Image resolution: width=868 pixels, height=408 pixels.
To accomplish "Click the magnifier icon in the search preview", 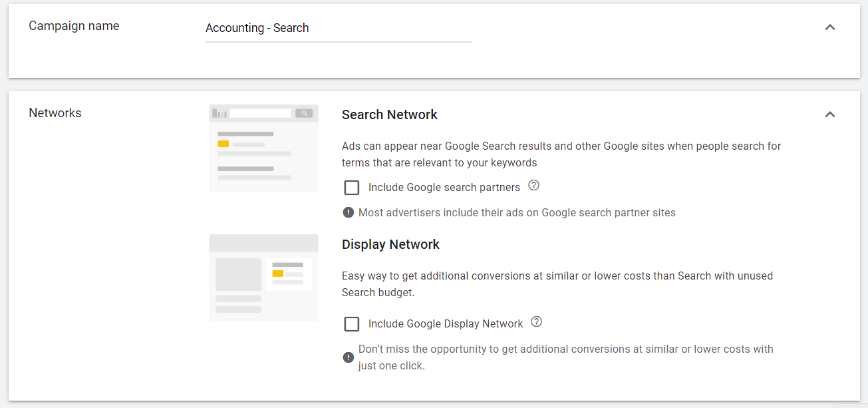I will pyautogui.click(x=304, y=112).
